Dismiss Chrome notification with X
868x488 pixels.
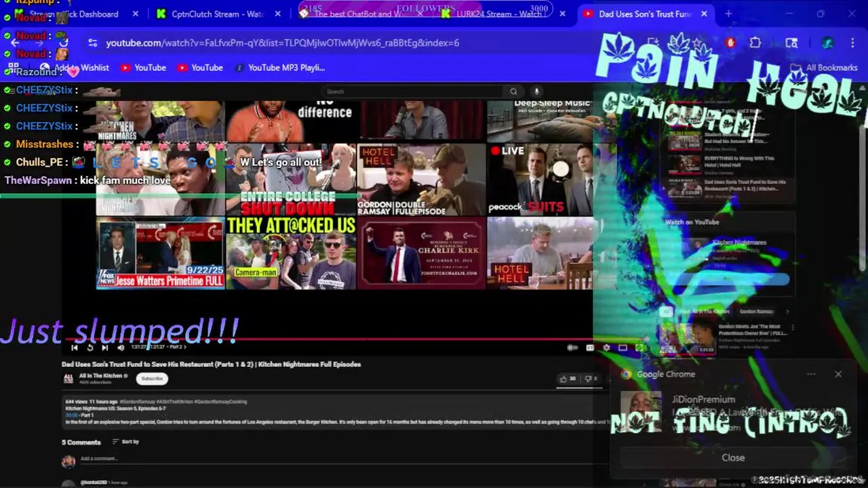pos(838,374)
